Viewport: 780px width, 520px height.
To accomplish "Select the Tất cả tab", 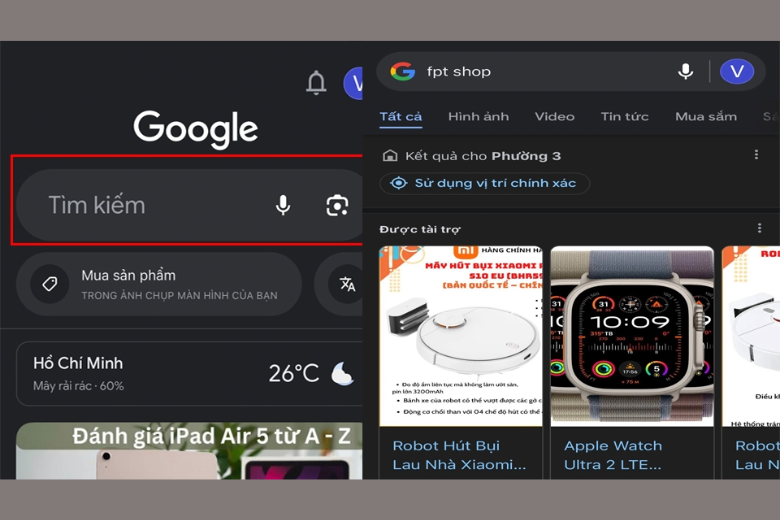I will click(401, 117).
